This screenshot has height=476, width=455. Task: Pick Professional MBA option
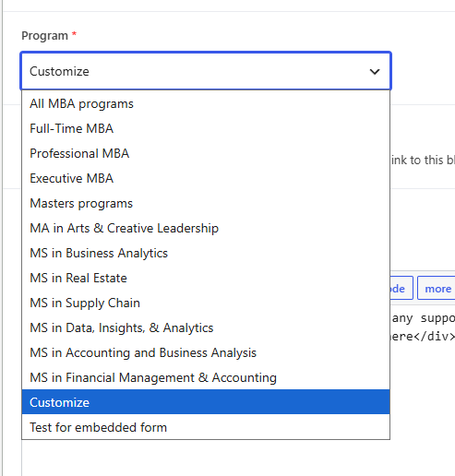point(206,153)
